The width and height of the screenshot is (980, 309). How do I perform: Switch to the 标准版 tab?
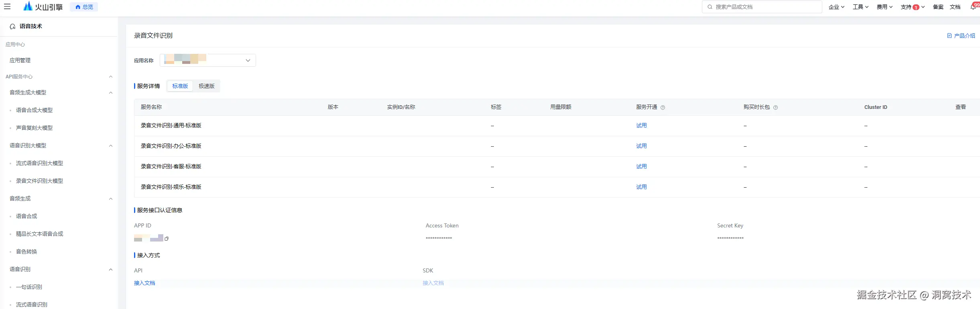(180, 86)
